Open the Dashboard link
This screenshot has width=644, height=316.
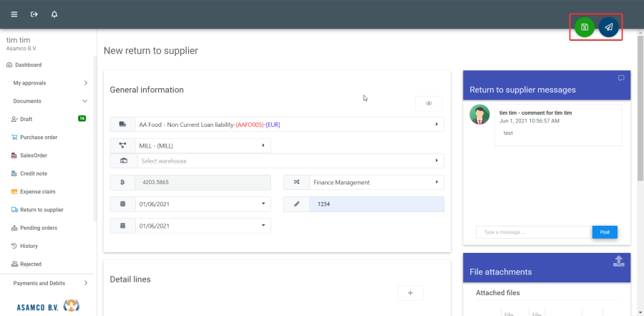click(29, 65)
